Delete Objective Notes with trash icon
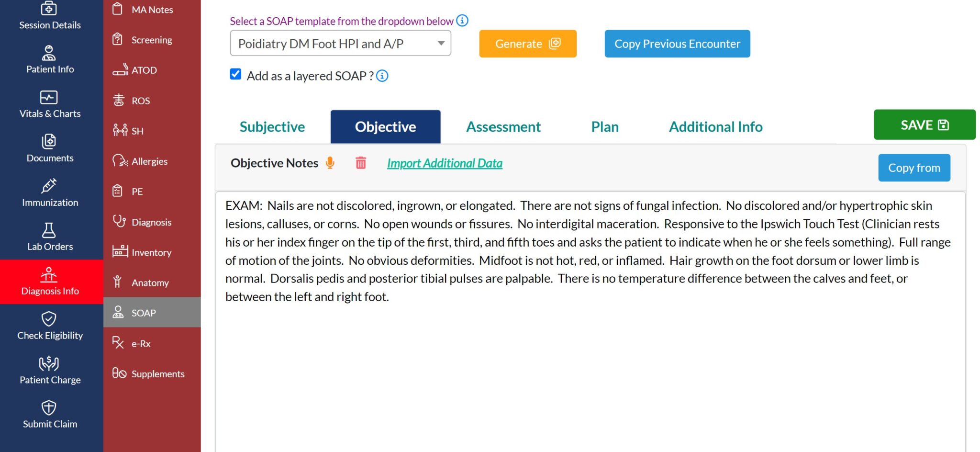The width and height of the screenshot is (980, 452). click(x=361, y=163)
